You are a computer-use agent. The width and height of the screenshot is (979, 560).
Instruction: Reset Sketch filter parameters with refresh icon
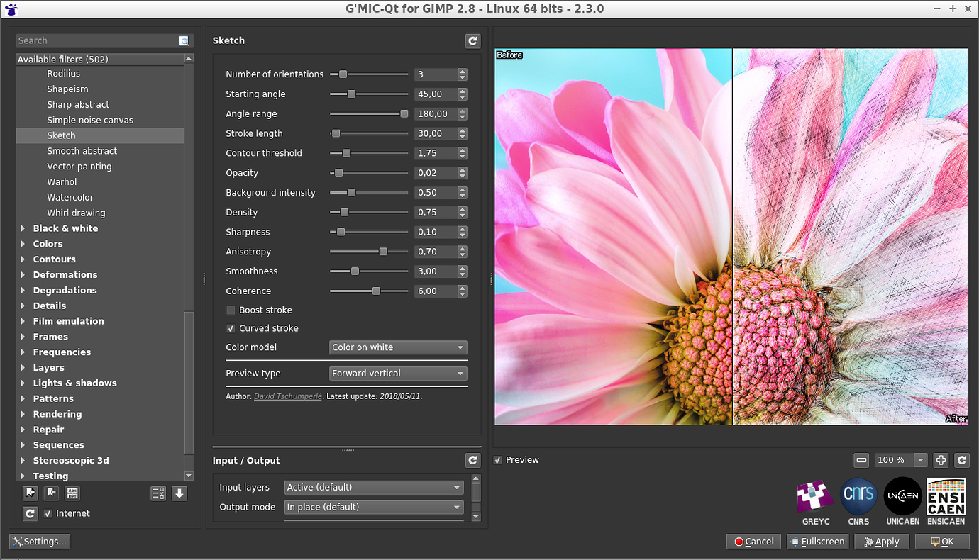point(472,40)
